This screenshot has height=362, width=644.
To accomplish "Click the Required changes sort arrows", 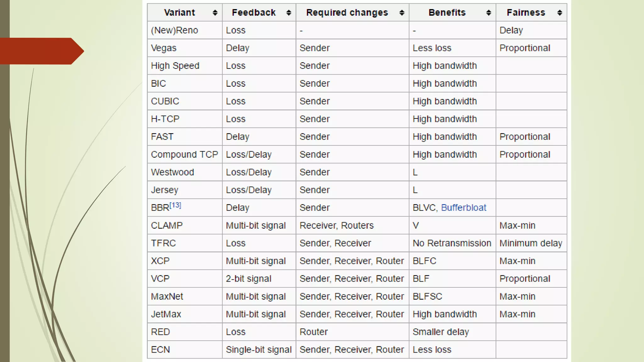I will pos(402,13).
